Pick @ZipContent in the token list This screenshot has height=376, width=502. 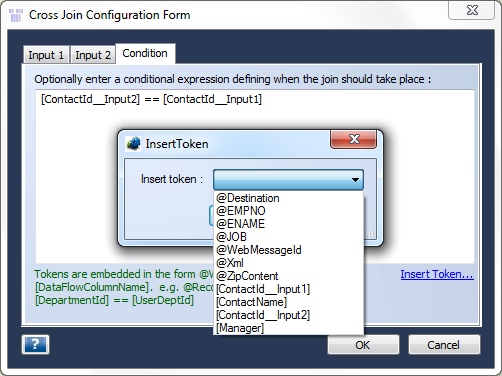(288, 276)
